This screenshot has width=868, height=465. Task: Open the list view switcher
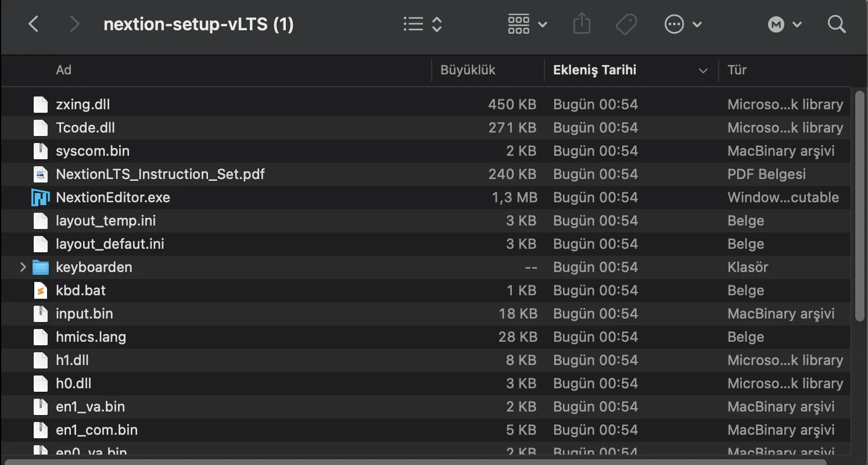point(423,24)
